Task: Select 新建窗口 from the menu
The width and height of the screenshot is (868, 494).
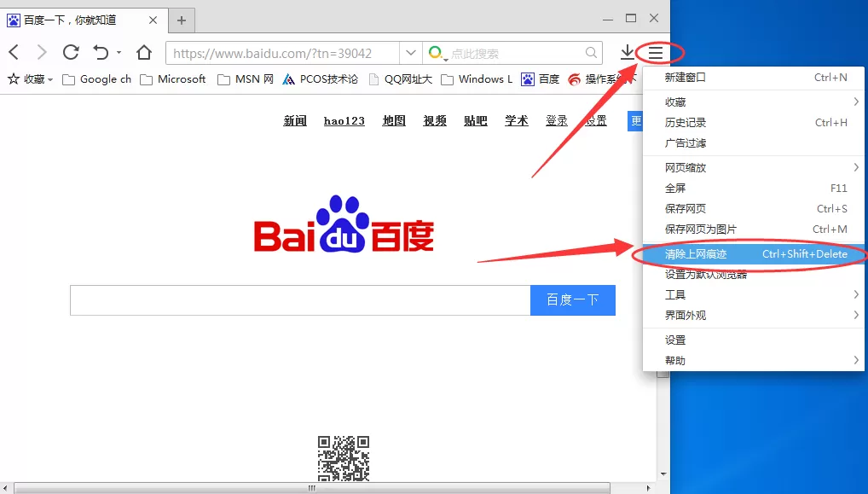Action: (x=754, y=78)
